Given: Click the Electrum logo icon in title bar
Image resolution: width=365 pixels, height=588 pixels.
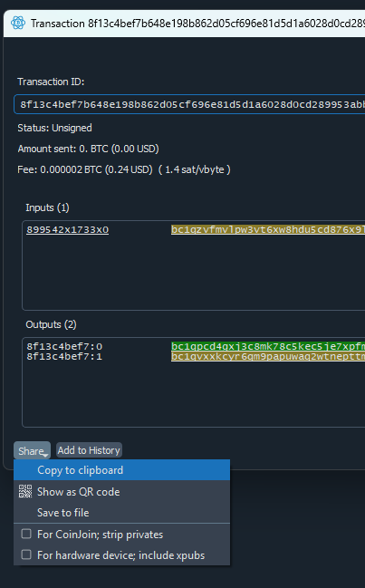Looking at the screenshot, I should click(x=18, y=23).
